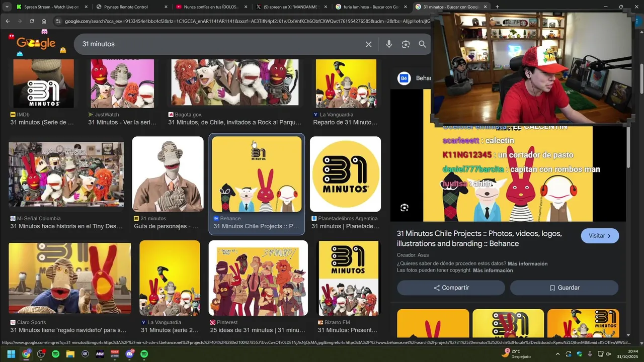Open a new browser tab
This screenshot has width=644, height=362.
[497, 7]
